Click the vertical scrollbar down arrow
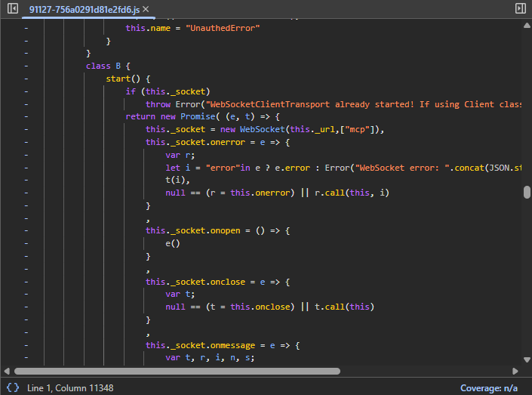This screenshot has height=395, width=532. tap(527, 360)
